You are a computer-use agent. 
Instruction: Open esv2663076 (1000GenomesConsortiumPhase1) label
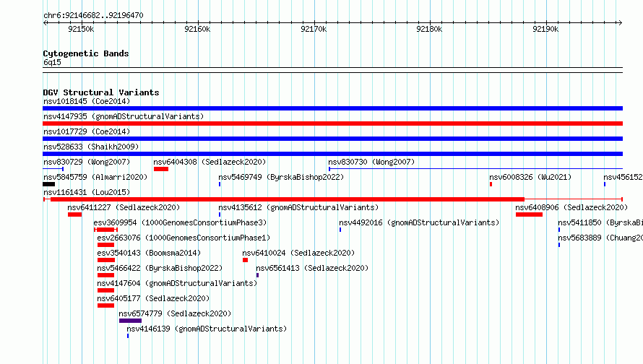point(184,238)
